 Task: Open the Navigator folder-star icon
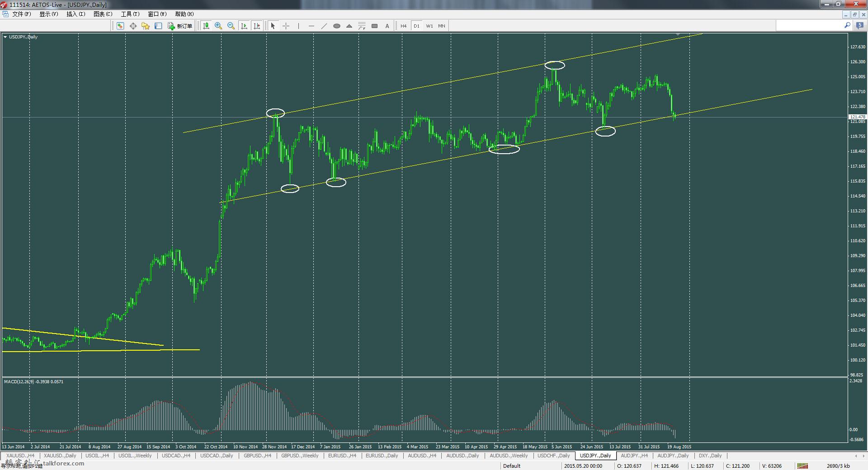pyautogui.click(x=146, y=26)
